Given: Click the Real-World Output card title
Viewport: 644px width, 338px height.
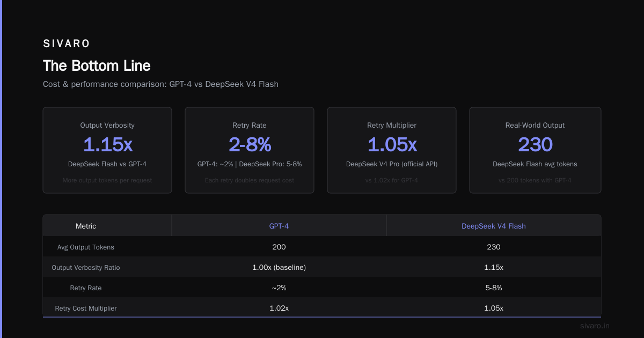Looking at the screenshot, I should [535, 125].
